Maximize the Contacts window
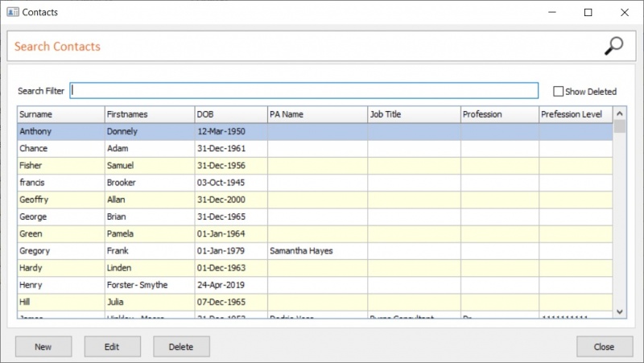 pyautogui.click(x=588, y=12)
